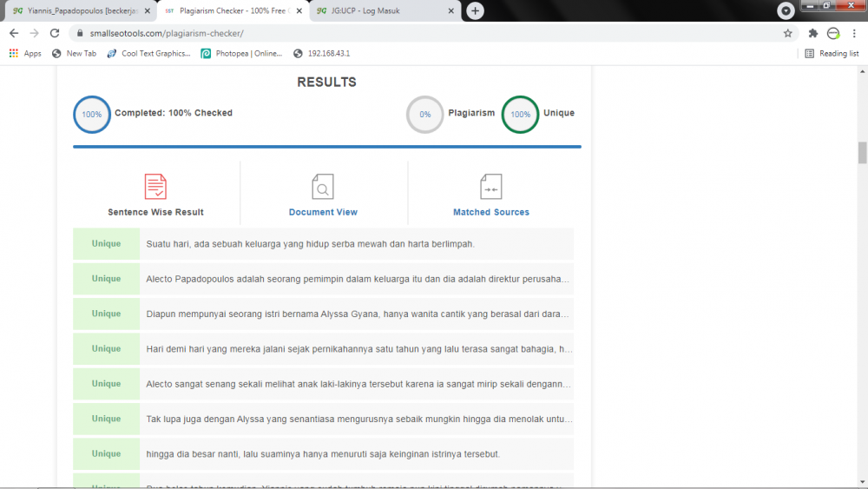
Task: Open the Cool Text Graphics bookmark
Action: 149,53
